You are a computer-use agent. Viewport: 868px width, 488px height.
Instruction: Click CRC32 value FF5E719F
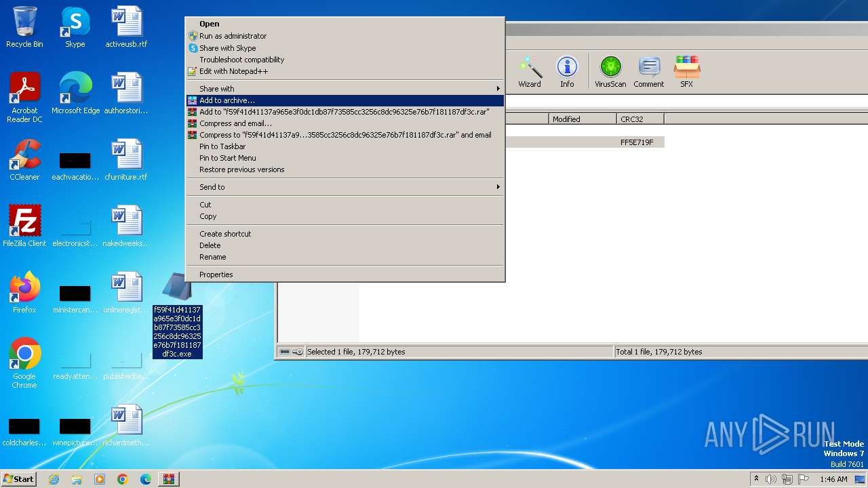coord(637,142)
